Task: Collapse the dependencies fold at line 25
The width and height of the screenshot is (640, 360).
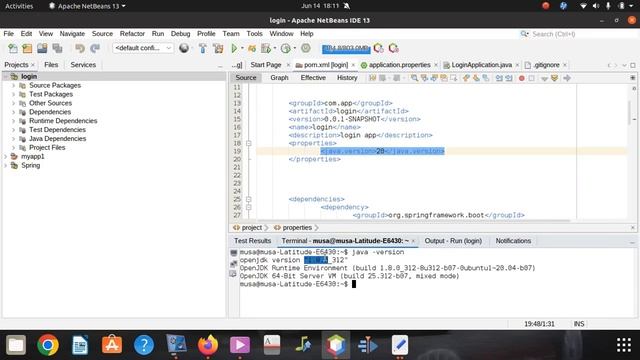Action: pos(249,199)
